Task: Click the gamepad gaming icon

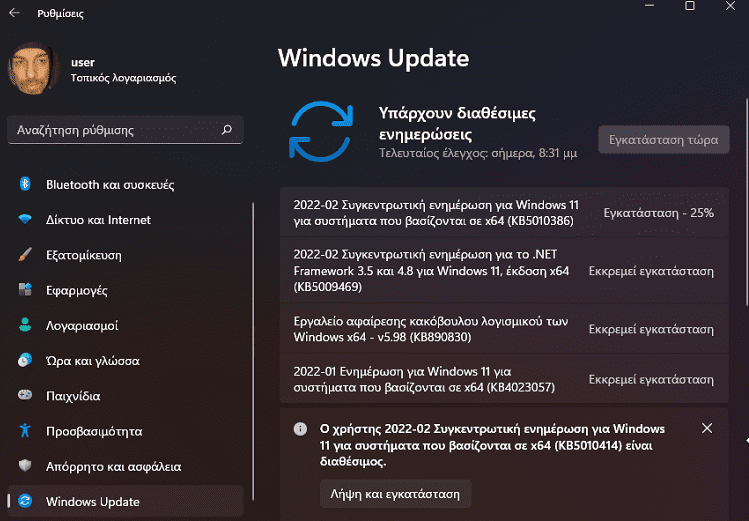Action: tap(25, 395)
